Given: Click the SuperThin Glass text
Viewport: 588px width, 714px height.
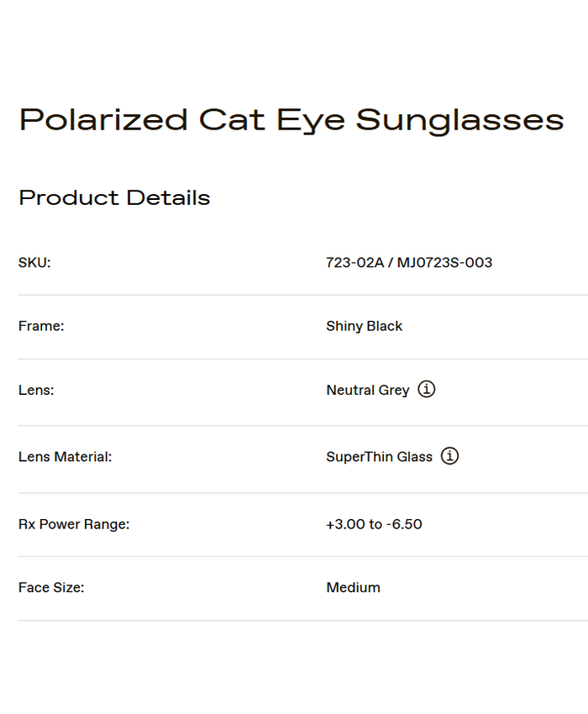Looking at the screenshot, I should pos(379,457).
